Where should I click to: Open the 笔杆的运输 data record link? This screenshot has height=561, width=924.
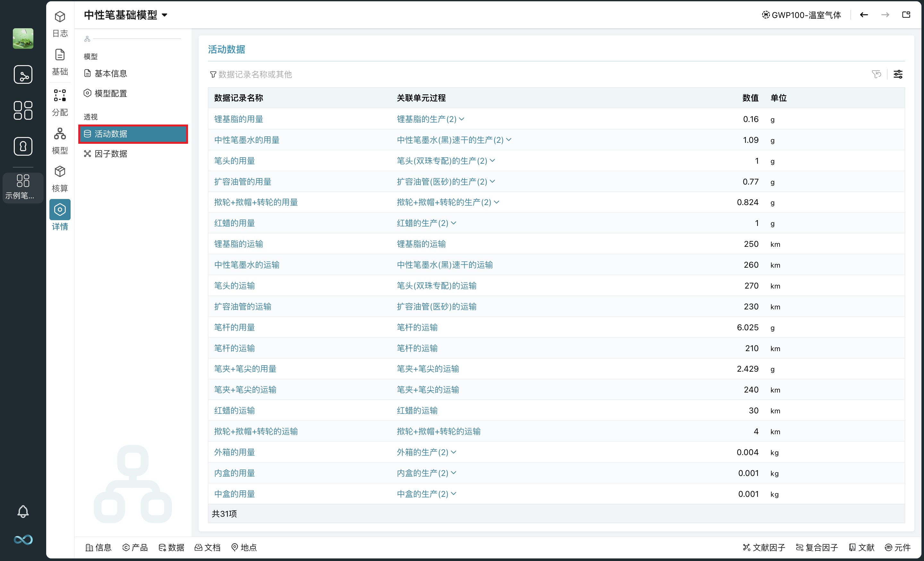click(x=235, y=348)
